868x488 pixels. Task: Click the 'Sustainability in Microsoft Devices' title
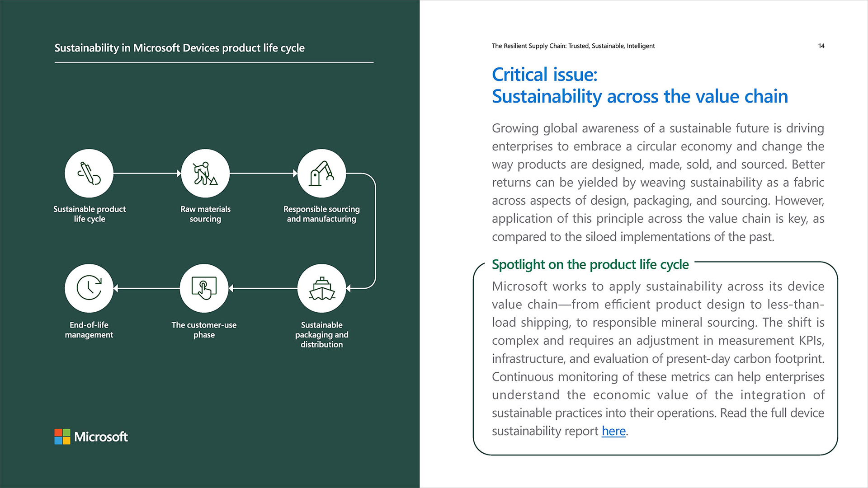point(179,48)
